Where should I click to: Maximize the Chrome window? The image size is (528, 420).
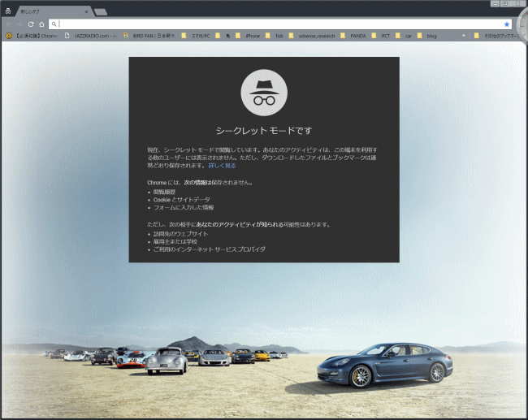(x=504, y=4)
